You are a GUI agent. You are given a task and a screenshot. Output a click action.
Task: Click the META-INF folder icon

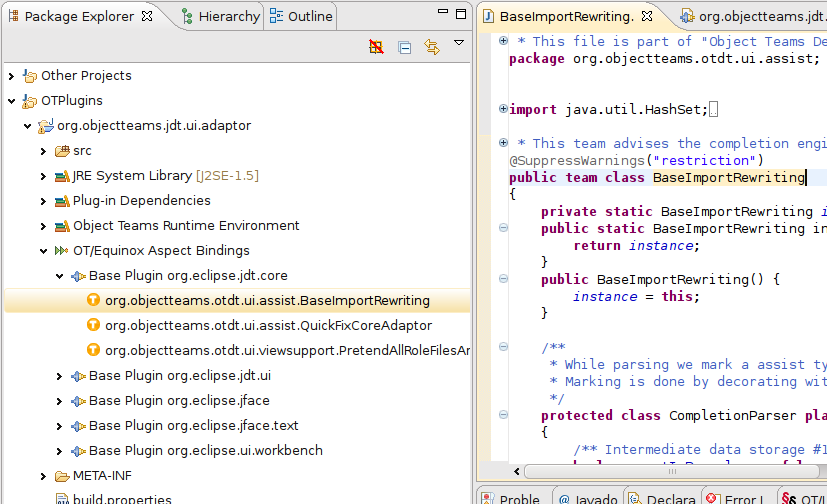62,476
